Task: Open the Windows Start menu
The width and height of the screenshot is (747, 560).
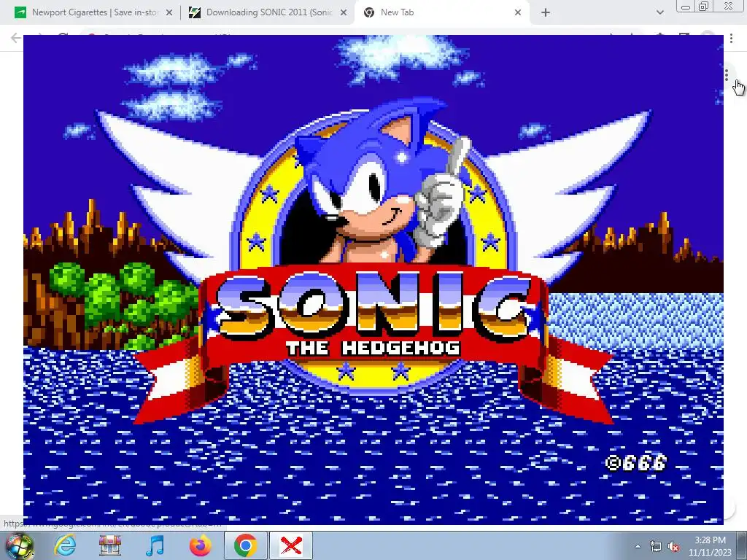Action: [18, 545]
